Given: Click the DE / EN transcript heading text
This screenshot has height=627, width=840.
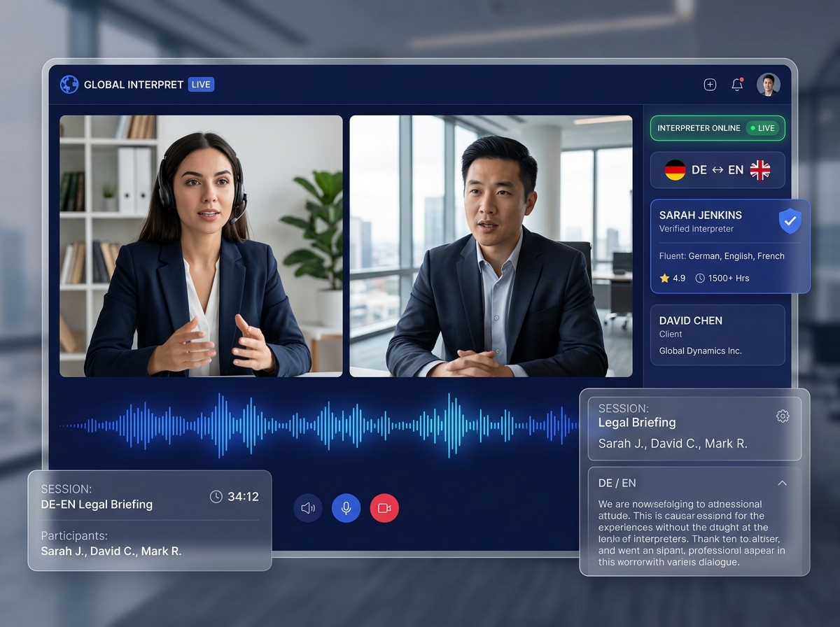Looking at the screenshot, I should point(617,483).
